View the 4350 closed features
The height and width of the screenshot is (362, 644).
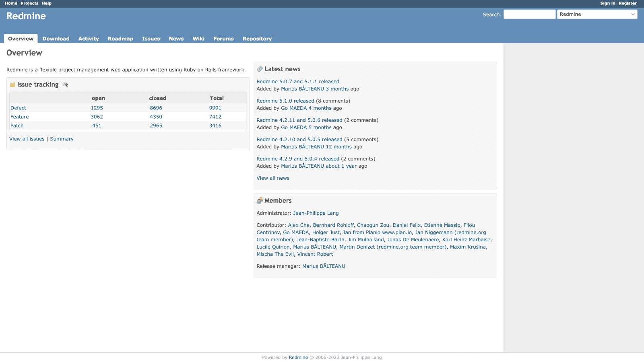pos(156,117)
